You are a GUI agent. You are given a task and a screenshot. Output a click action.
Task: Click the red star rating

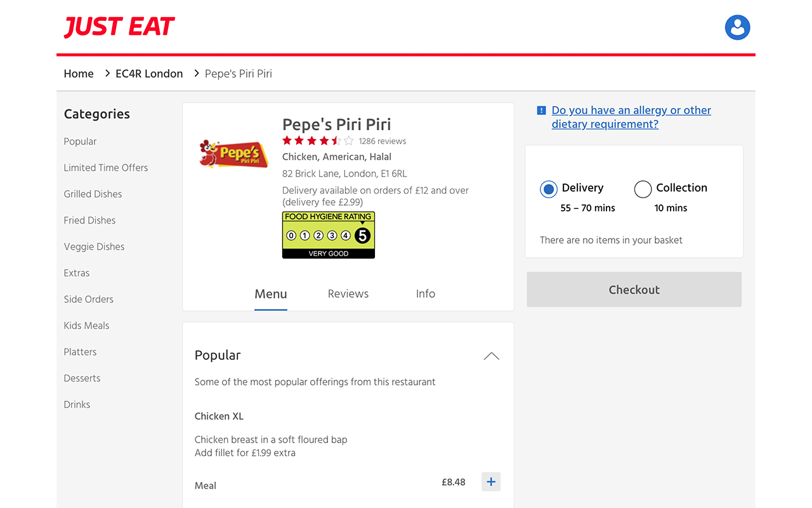317,141
